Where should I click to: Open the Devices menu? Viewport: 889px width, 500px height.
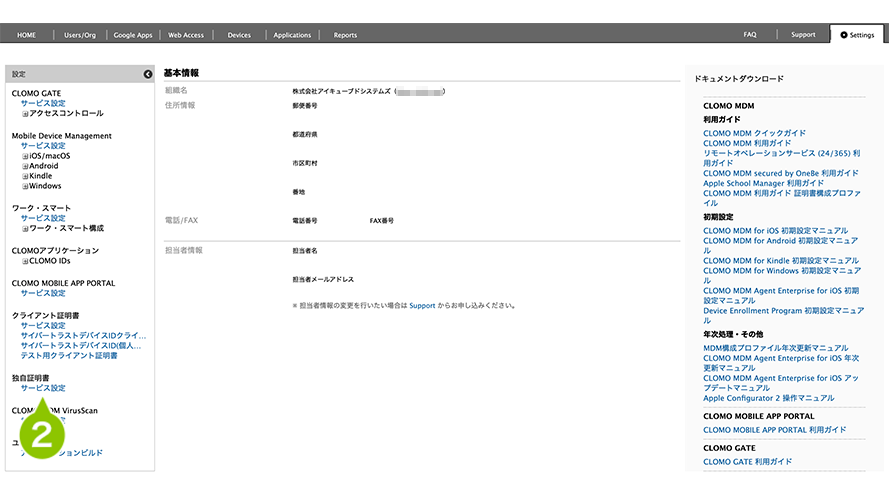point(239,35)
